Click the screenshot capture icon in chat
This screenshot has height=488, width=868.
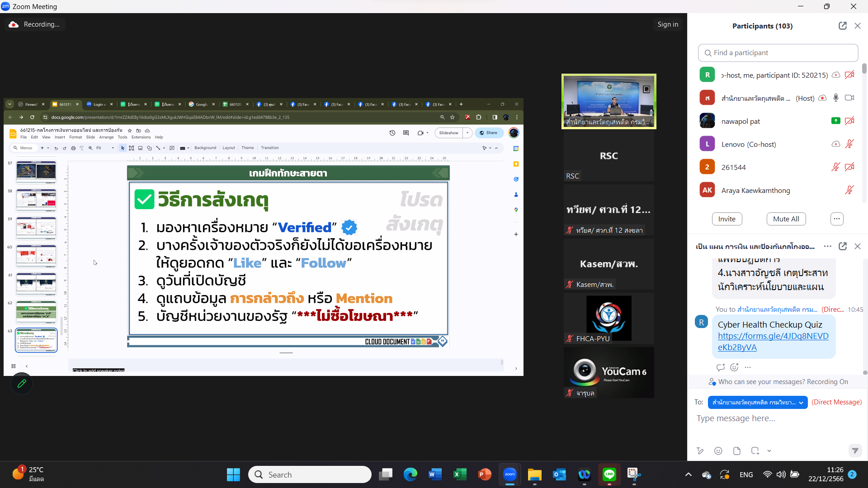[755, 450]
